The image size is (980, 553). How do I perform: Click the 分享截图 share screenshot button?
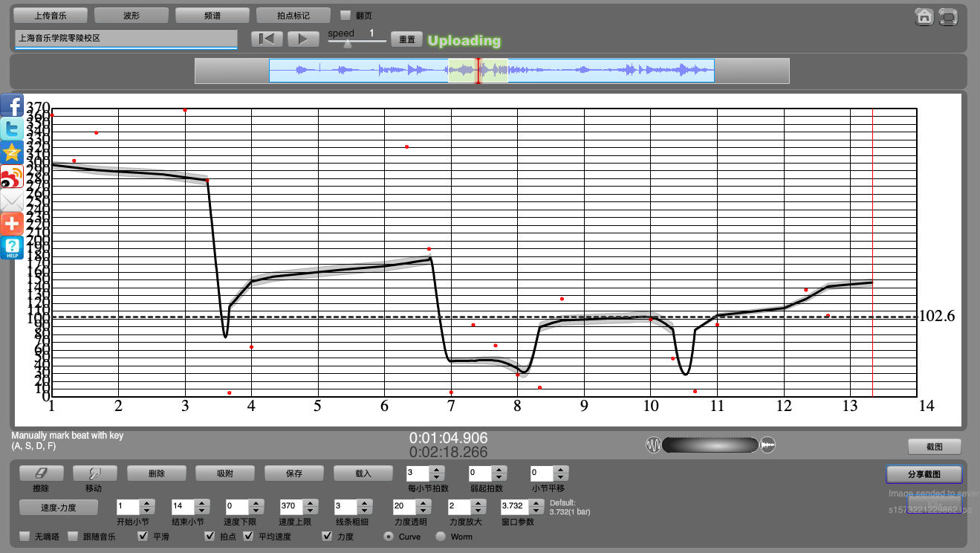924,473
